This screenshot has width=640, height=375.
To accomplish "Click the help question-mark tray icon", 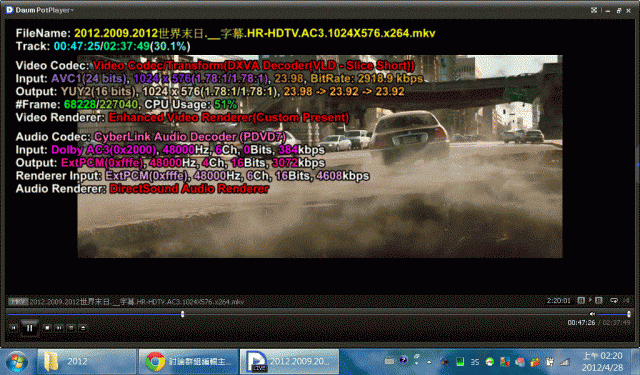I will tap(403, 359).
